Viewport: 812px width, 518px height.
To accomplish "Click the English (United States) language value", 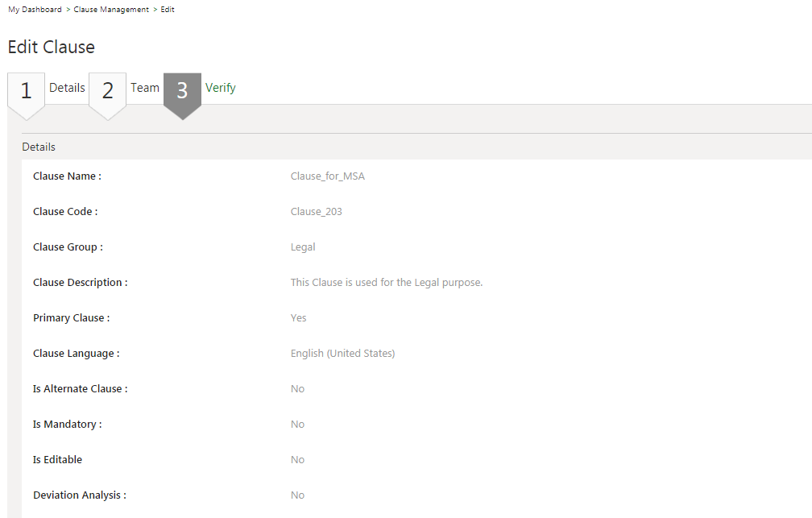I will (342, 354).
